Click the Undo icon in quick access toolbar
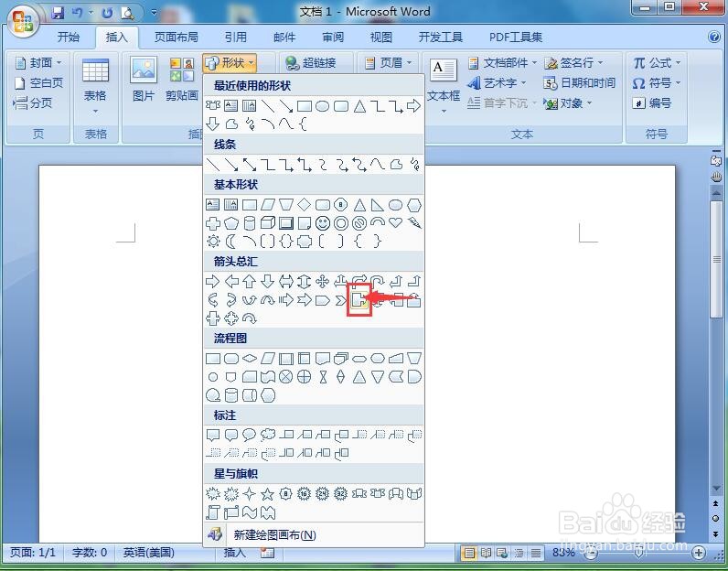This screenshot has width=728, height=571. coord(78,13)
